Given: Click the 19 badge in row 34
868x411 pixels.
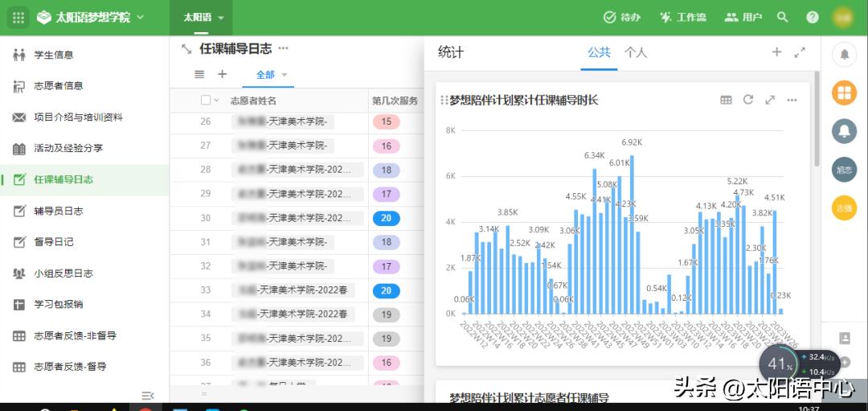Looking at the screenshot, I should pyautogui.click(x=387, y=314).
